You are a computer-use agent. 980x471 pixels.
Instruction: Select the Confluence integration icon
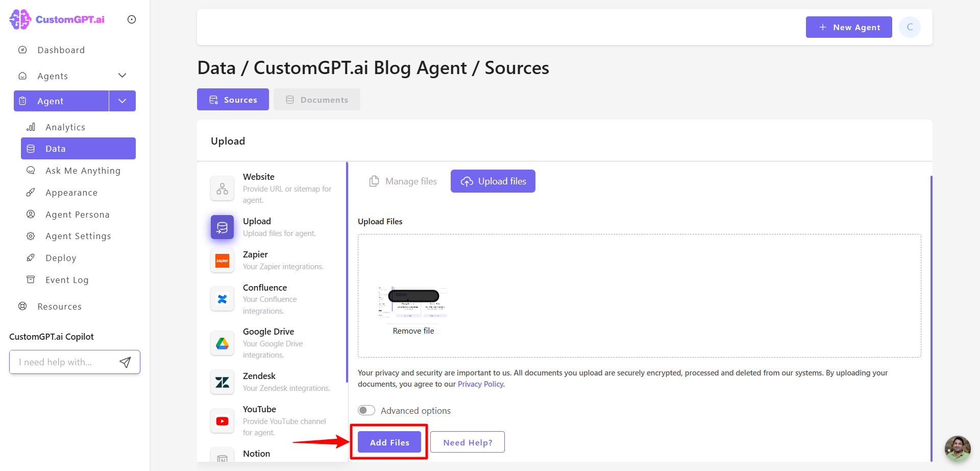(x=222, y=299)
